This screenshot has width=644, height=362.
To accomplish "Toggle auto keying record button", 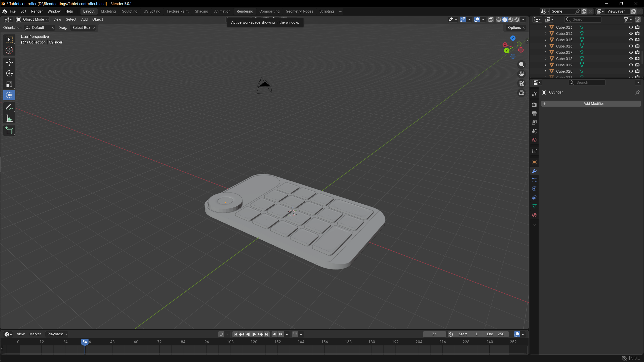I will coord(221,334).
